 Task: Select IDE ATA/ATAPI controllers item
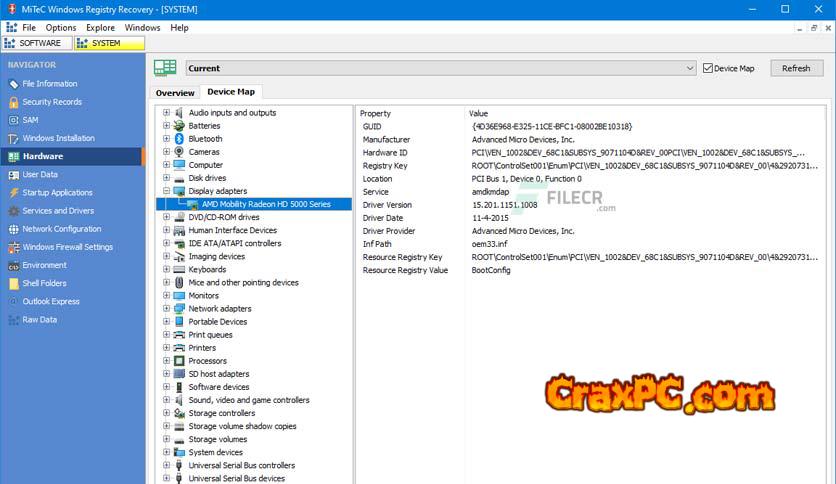click(x=235, y=243)
